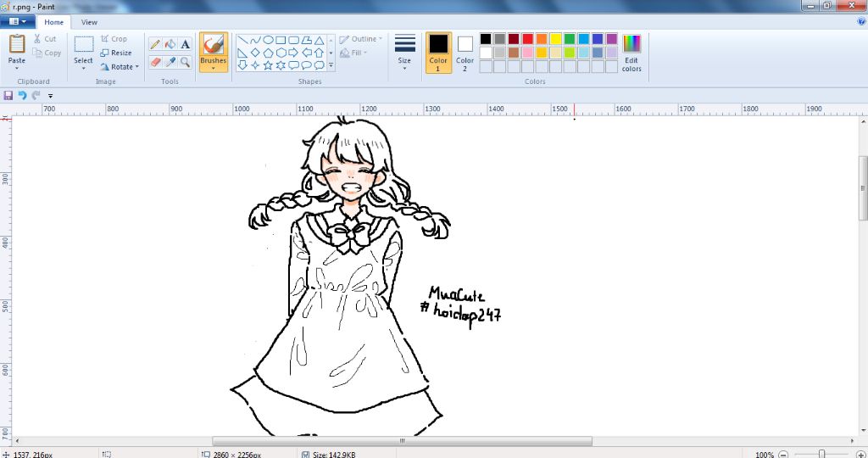Click the Crop button

tap(114, 39)
